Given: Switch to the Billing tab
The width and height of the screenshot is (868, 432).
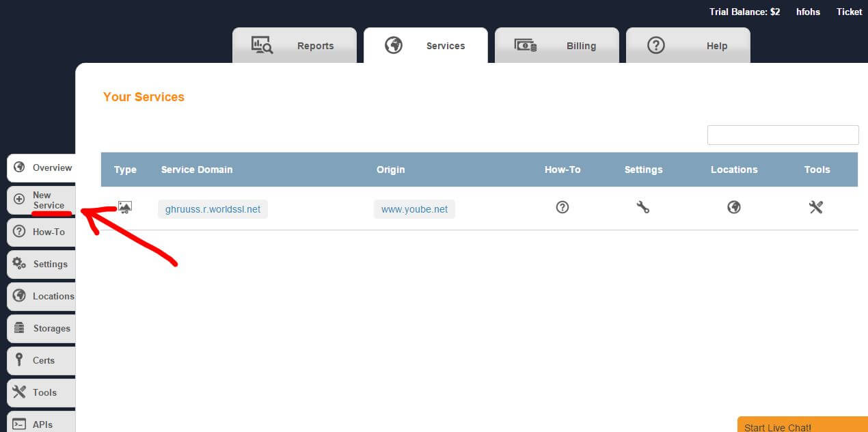Looking at the screenshot, I should coord(557,45).
